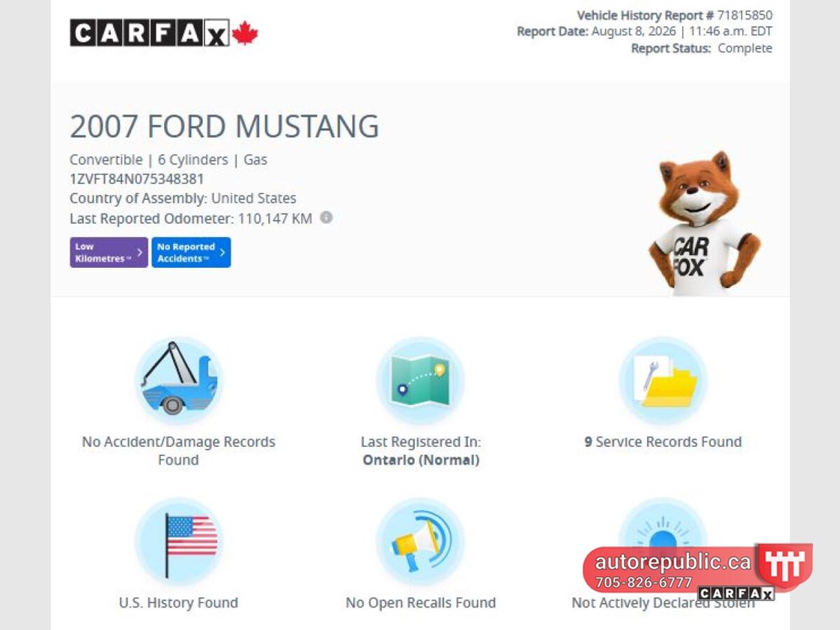
Task: Select Country of Assembly: United States text
Action: coord(183,198)
